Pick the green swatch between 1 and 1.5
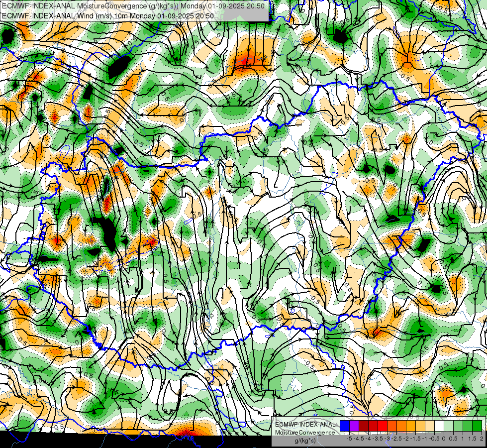Screen dimensions: 487x448 click(468, 426)
